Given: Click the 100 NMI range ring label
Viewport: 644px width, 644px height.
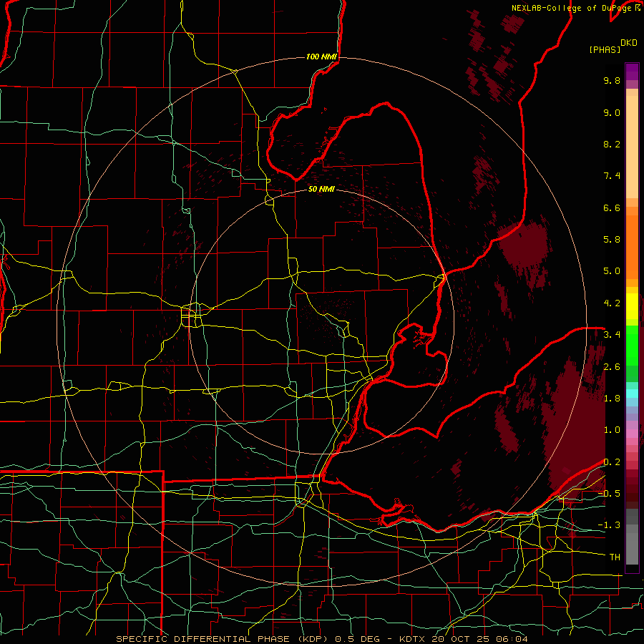Looking at the screenshot, I should [x=321, y=57].
